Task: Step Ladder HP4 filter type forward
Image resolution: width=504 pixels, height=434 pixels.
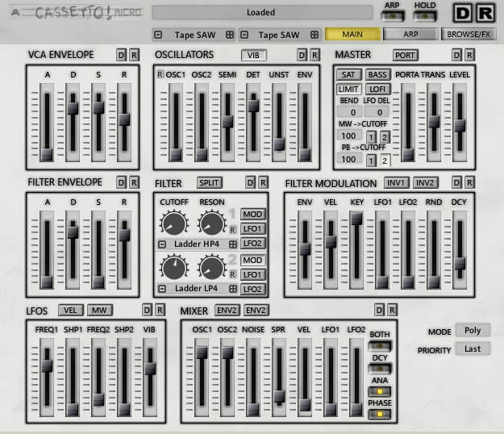Action: pos(233,244)
